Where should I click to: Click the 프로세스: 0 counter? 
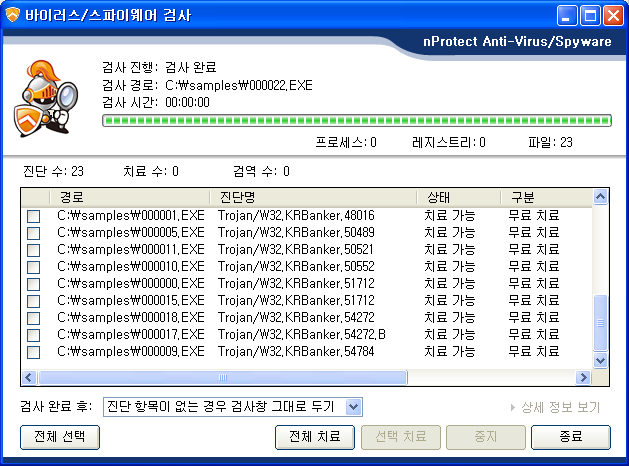click(346, 142)
